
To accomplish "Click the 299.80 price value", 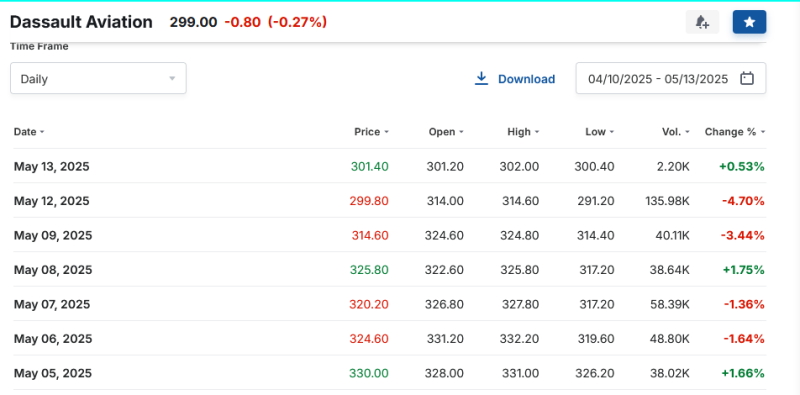I will tap(369, 201).
